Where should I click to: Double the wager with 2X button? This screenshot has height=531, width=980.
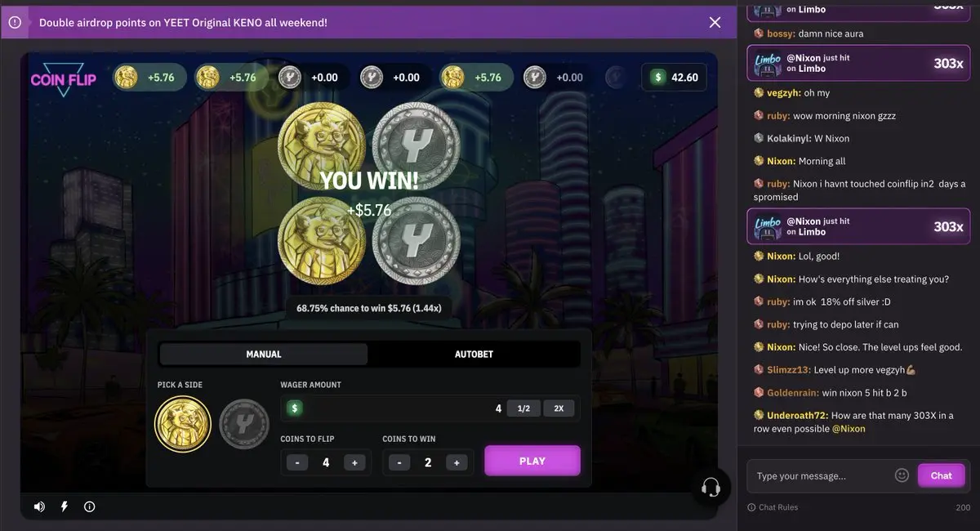point(559,408)
